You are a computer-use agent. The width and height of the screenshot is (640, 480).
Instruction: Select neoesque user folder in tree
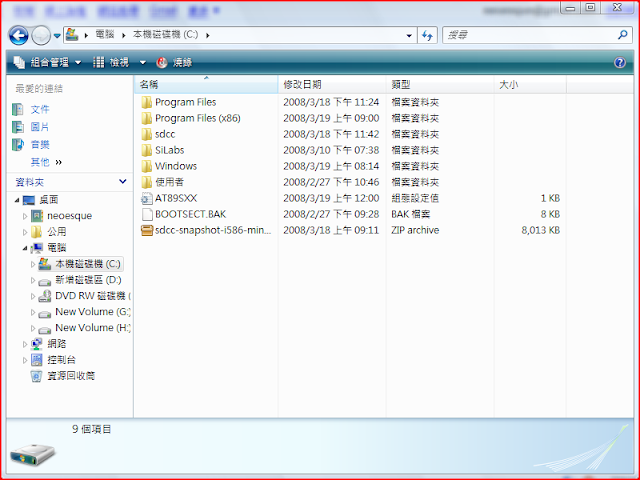tap(69, 216)
